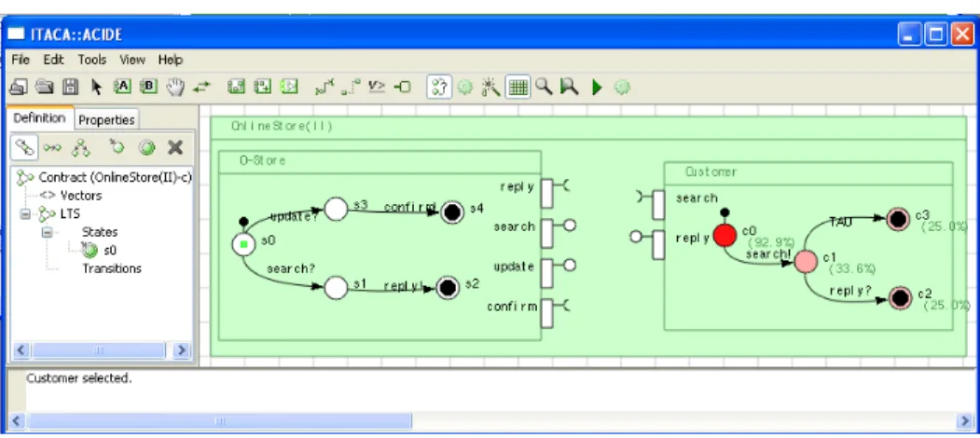Image resolution: width=980 pixels, height=438 pixels.
Task: Click the green swap arrows icon
Action: [201, 87]
